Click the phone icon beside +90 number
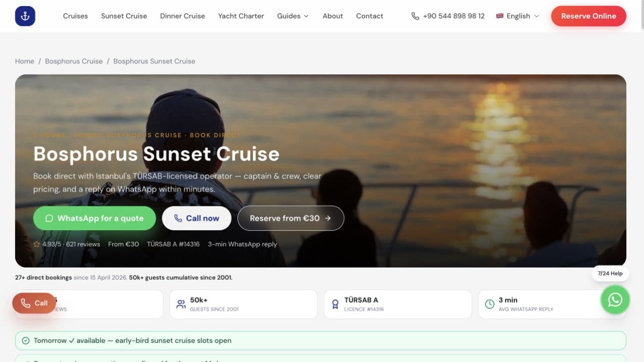 tap(415, 16)
